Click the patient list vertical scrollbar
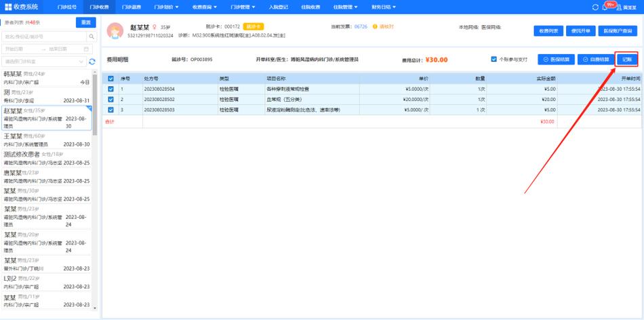This screenshot has width=644, height=320. [95, 105]
